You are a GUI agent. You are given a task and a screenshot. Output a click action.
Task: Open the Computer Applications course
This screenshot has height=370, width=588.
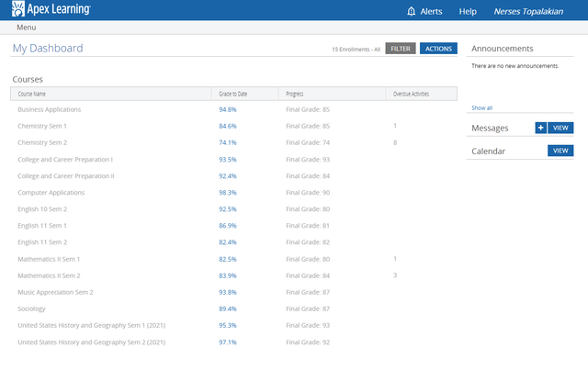click(x=51, y=192)
